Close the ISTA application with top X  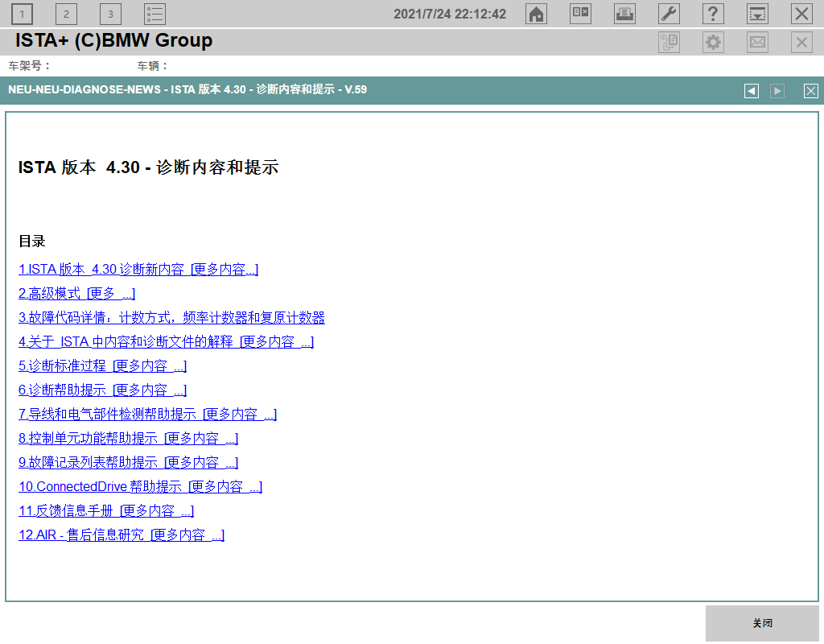pos(801,14)
